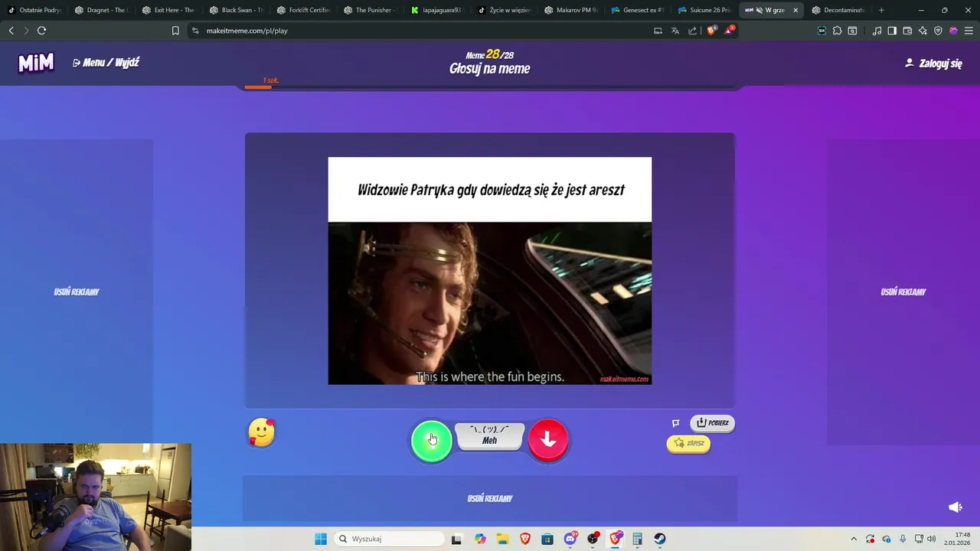Open a new browser tab
The height and width of the screenshot is (551, 980).
pyautogui.click(x=881, y=10)
